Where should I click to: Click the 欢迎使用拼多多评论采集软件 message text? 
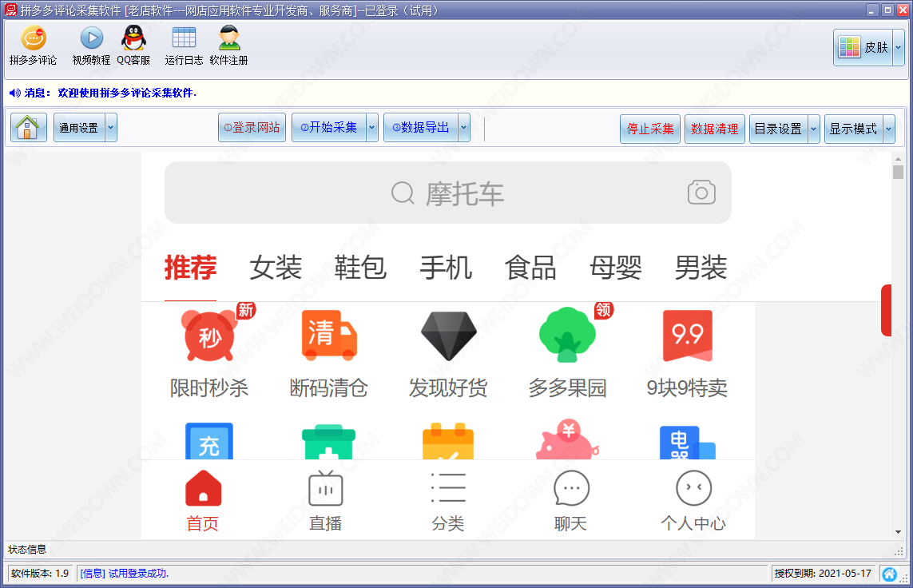pyautogui.click(x=127, y=93)
